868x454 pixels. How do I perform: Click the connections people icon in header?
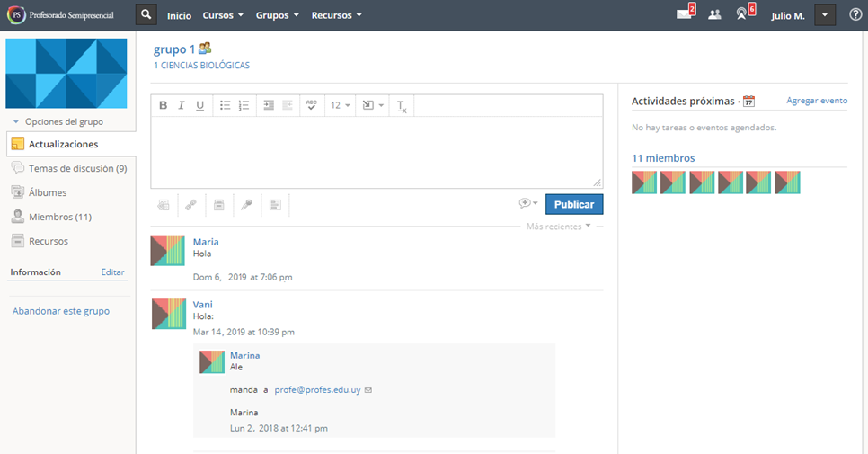point(714,14)
